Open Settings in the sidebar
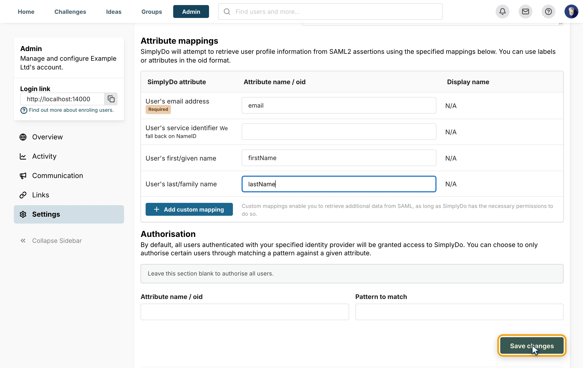 pyautogui.click(x=69, y=214)
